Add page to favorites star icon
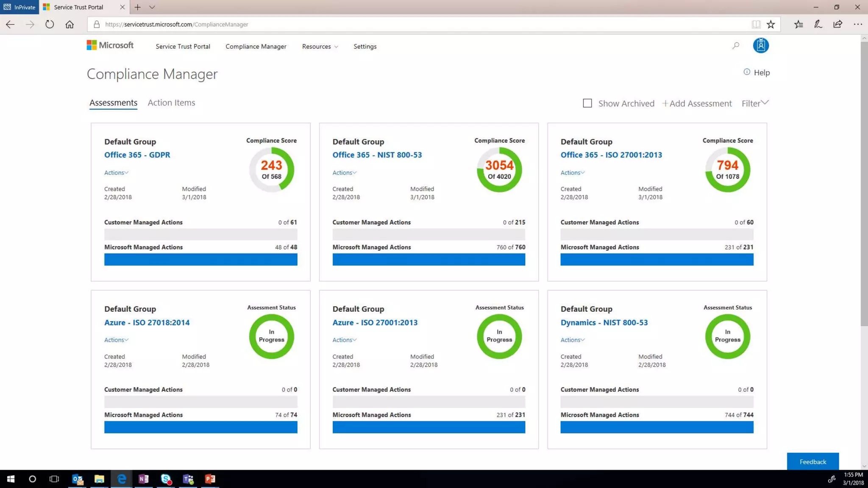The height and width of the screenshot is (488, 868). point(771,25)
